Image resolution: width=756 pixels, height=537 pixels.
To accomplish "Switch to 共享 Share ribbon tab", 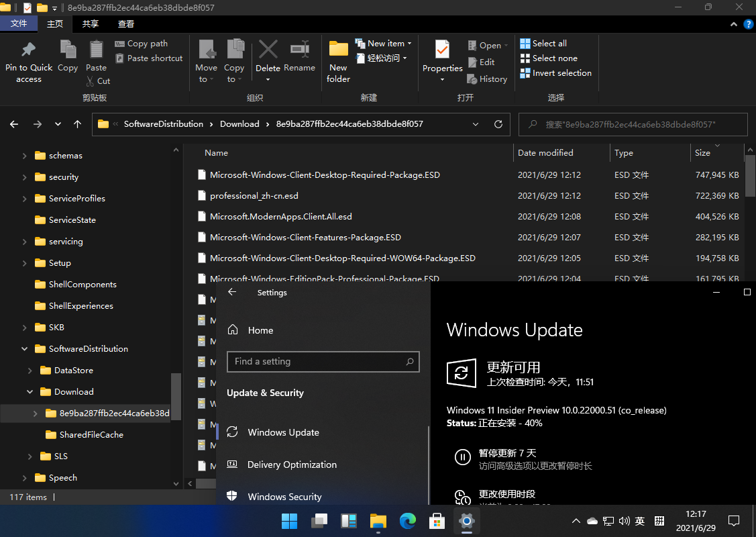I will point(90,23).
